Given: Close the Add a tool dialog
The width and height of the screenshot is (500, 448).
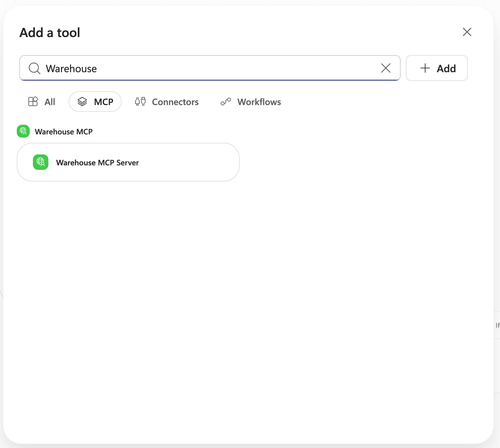Looking at the screenshot, I should coord(467,32).
